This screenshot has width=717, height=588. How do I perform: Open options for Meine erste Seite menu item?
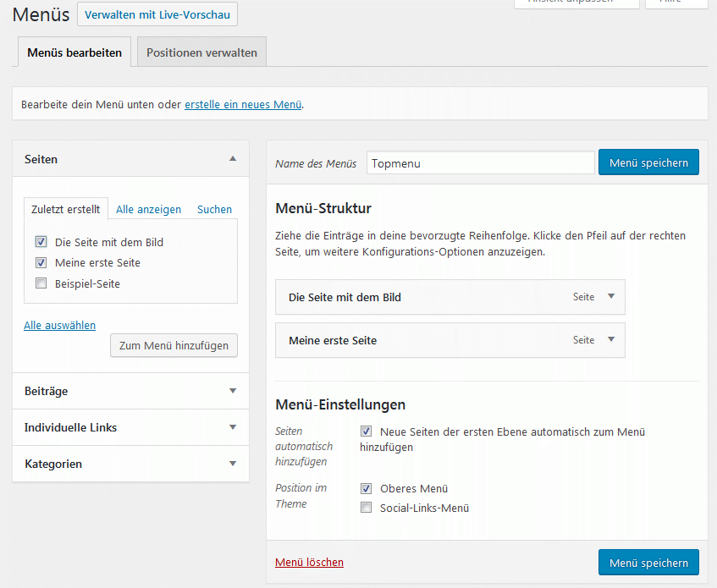(611, 340)
